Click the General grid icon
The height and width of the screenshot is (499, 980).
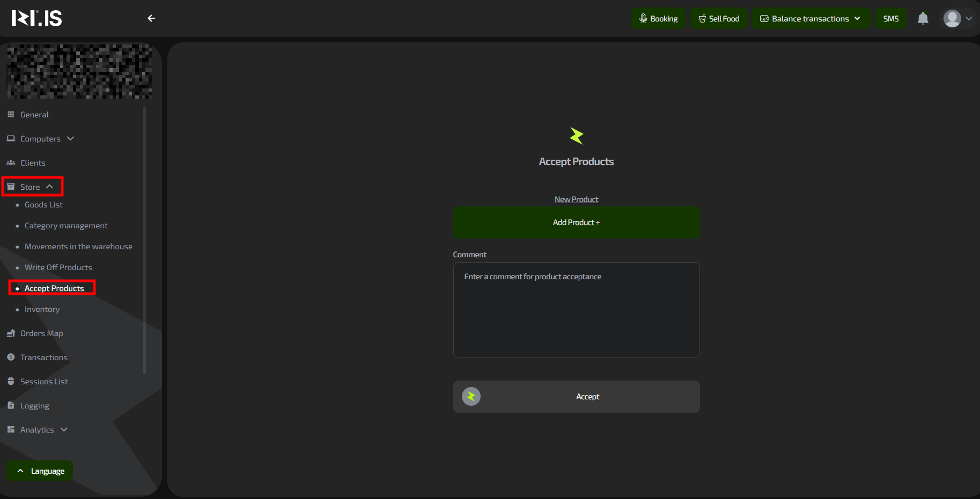(11, 115)
